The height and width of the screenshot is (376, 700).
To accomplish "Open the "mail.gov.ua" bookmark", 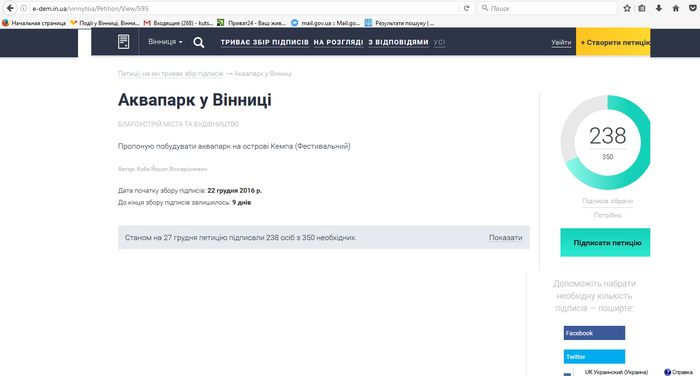I will [x=325, y=23].
